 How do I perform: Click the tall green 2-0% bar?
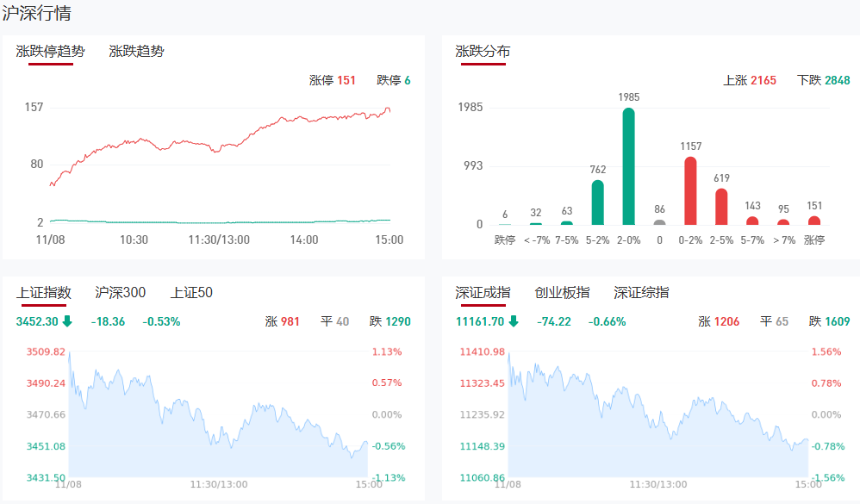(x=628, y=166)
